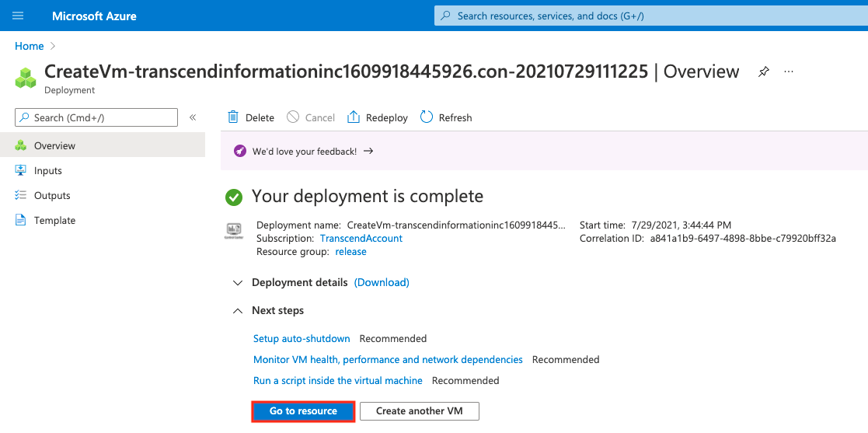The height and width of the screenshot is (433, 868).
Task: Click the Download deployment details link
Action: coord(382,282)
